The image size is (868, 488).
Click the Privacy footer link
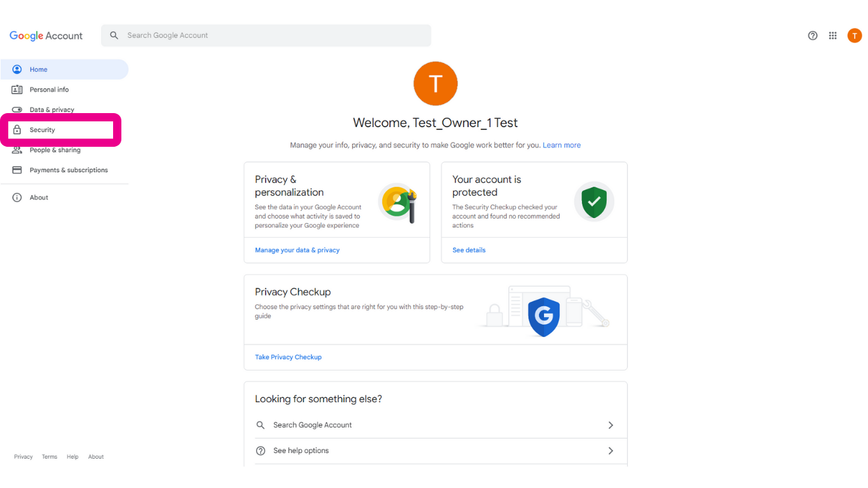[x=24, y=457]
